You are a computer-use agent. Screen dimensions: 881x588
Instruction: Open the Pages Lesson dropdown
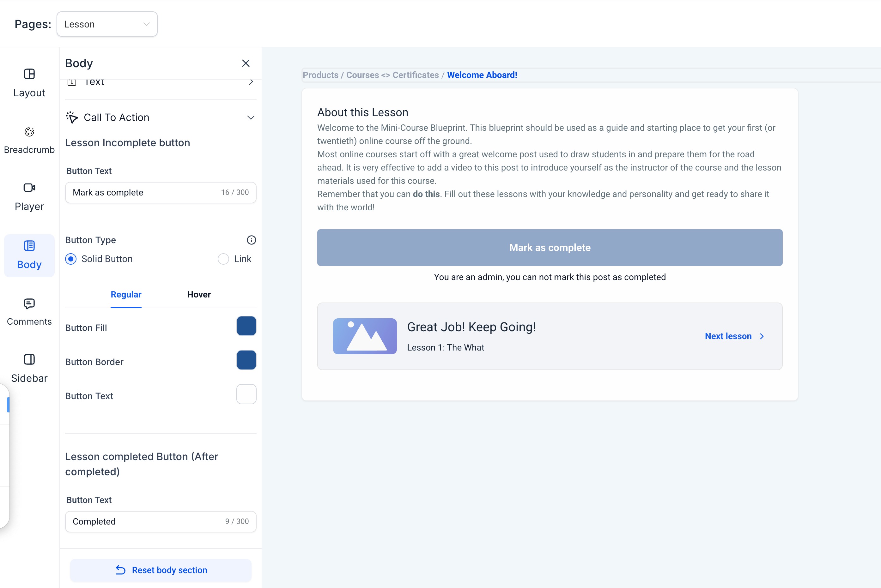click(107, 24)
